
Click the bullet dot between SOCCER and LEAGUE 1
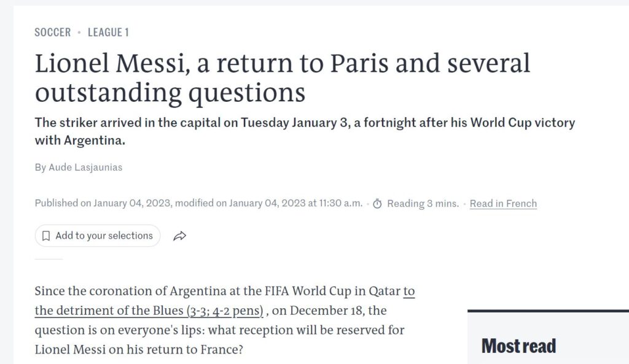tap(79, 32)
